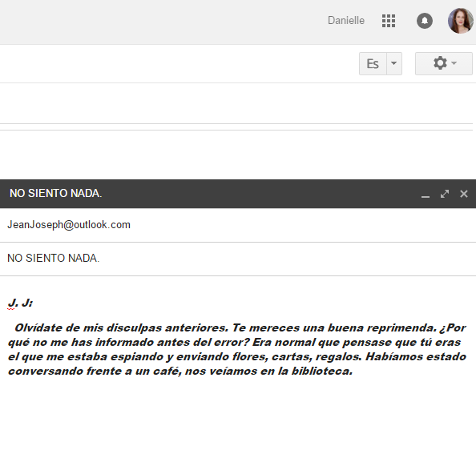Pop out the compose window to full screen
The height and width of the screenshot is (466, 476).
(445, 194)
